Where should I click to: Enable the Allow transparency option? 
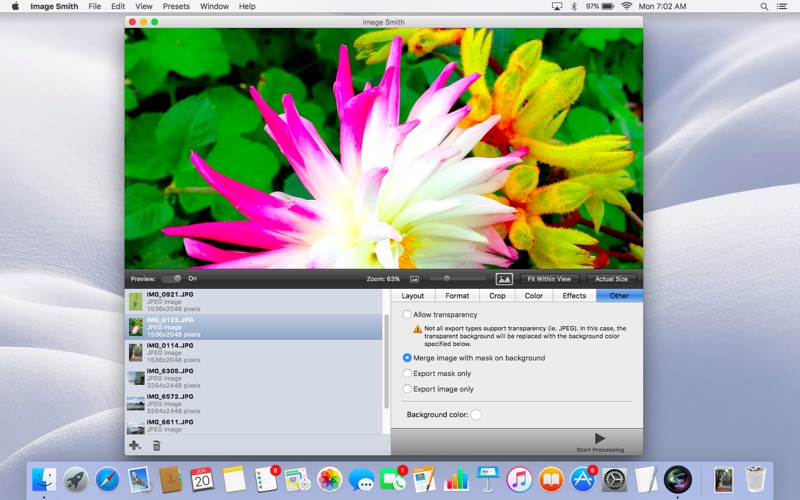coord(407,314)
